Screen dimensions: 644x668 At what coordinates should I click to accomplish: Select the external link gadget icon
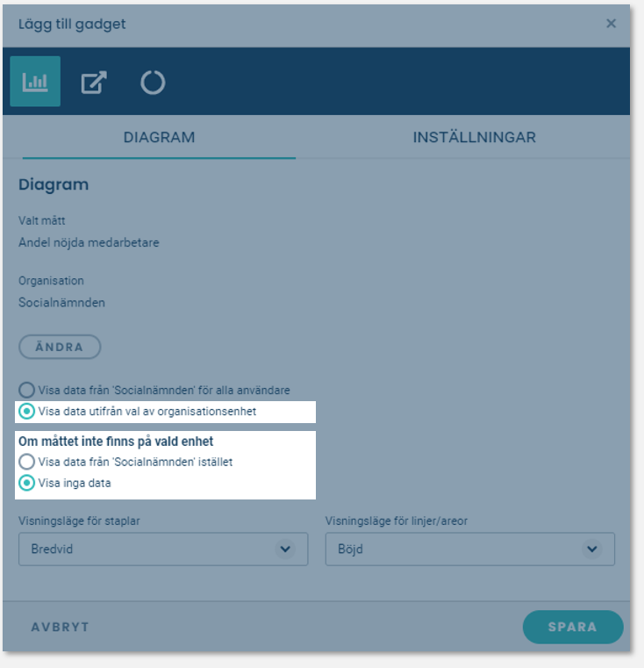[x=94, y=82]
